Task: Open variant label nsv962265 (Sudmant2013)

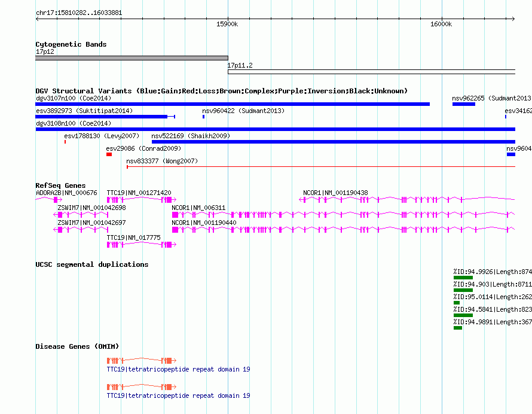Action: point(492,98)
